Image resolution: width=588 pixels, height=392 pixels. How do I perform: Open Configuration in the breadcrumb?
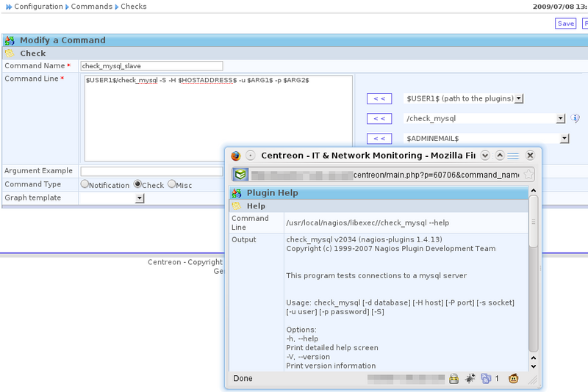coord(38,7)
